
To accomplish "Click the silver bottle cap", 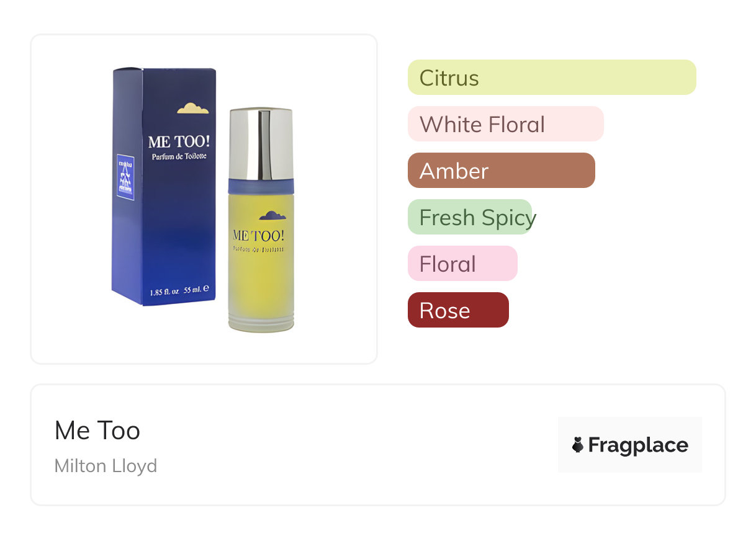I will coord(261,143).
